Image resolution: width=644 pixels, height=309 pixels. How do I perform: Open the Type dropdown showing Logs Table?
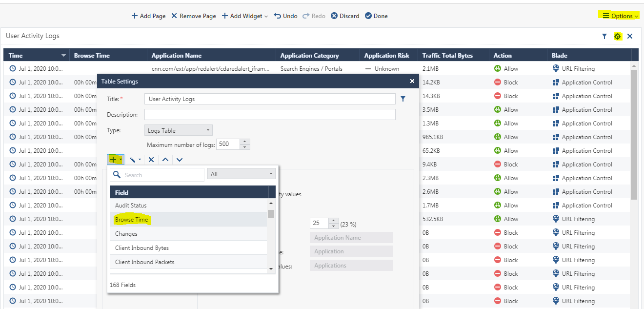point(179,130)
